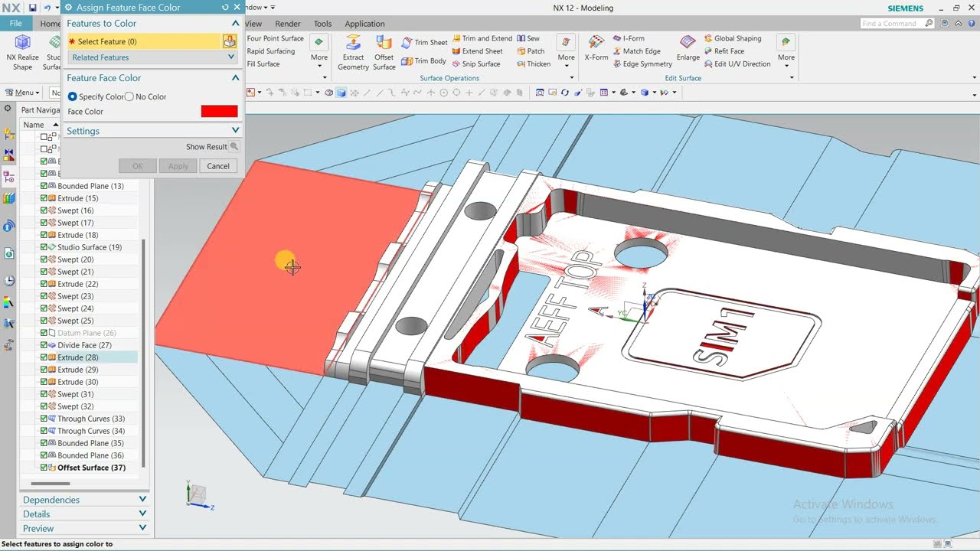
Task: Click the Trim and Extend tool
Action: (x=482, y=38)
